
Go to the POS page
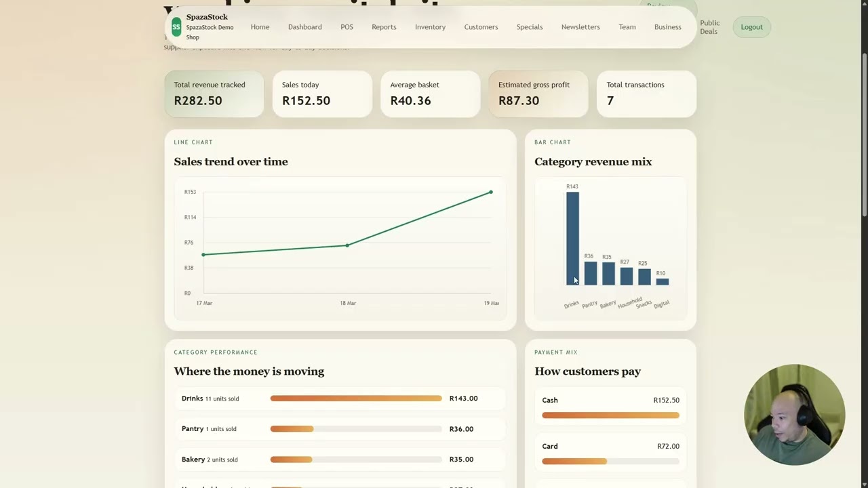pos(347,27)
